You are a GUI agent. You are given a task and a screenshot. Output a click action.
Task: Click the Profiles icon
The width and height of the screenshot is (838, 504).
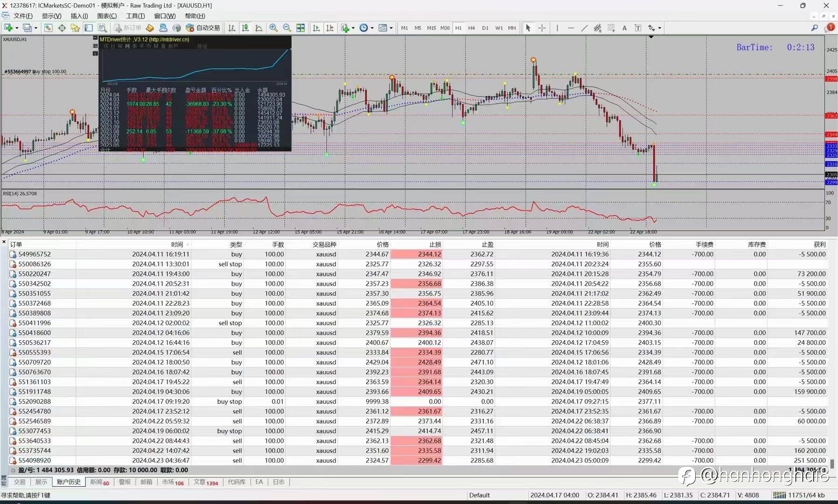28,28
